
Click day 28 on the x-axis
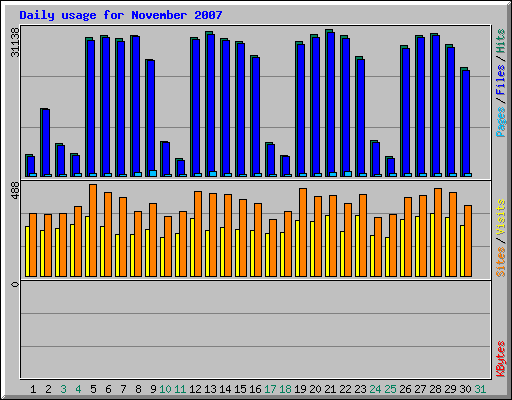[435, 389]
